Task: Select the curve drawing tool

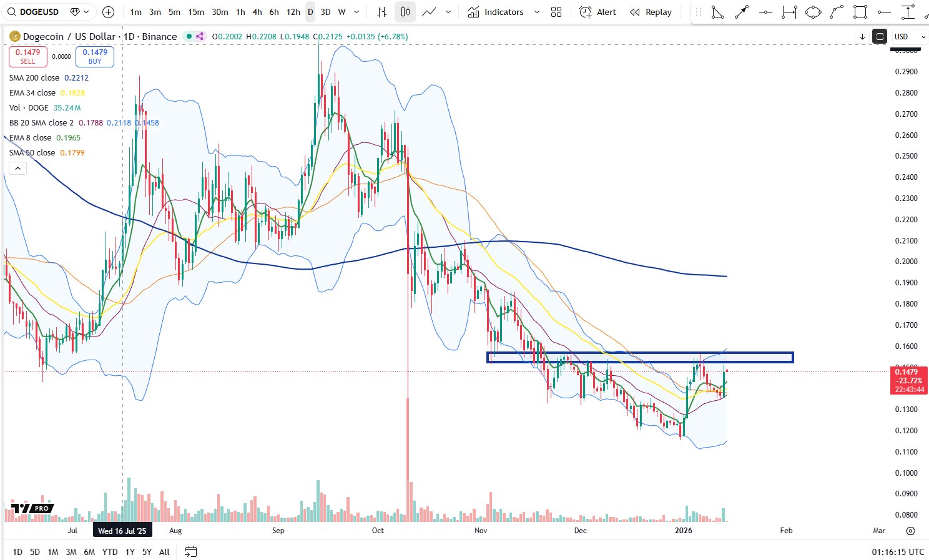Action: [837, 12]
